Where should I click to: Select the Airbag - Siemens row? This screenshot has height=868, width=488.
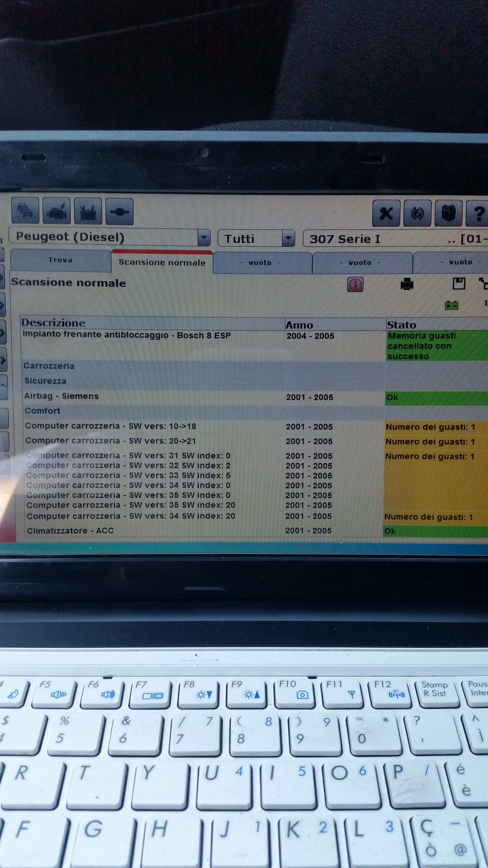click(61, 396)
